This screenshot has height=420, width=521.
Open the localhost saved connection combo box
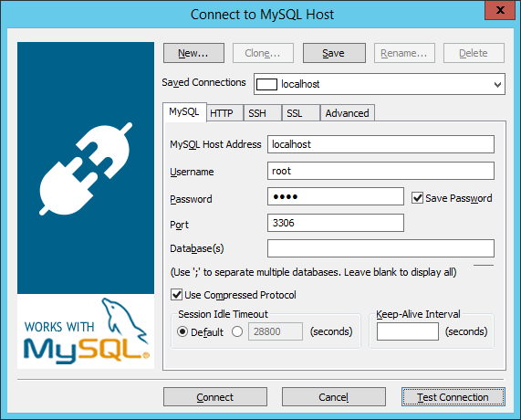pyautogui.click(x=380, y=84)
